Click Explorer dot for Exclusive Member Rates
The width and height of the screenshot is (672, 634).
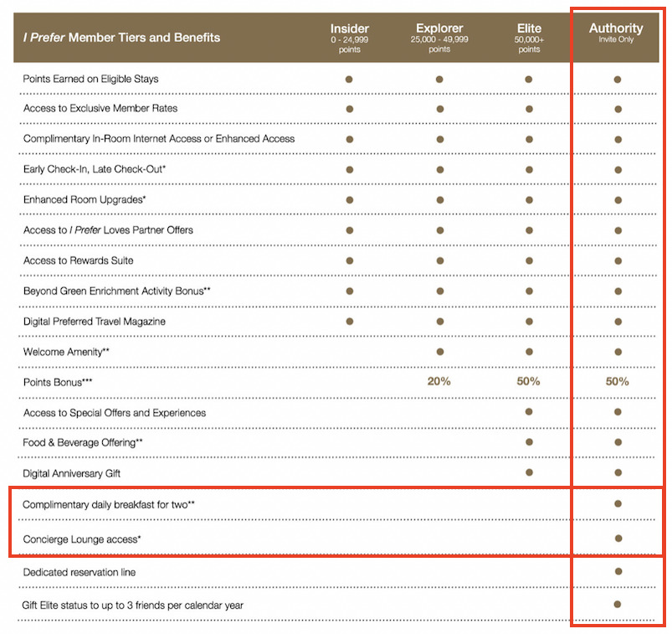point(440,109)
